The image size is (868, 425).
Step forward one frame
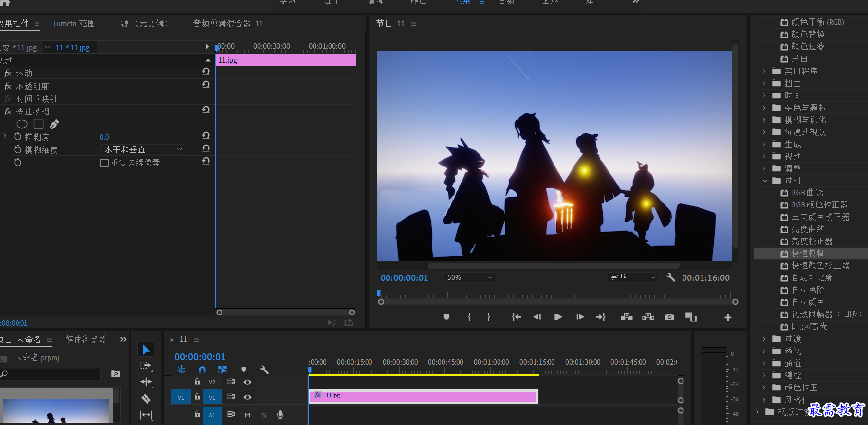(580, 317)
